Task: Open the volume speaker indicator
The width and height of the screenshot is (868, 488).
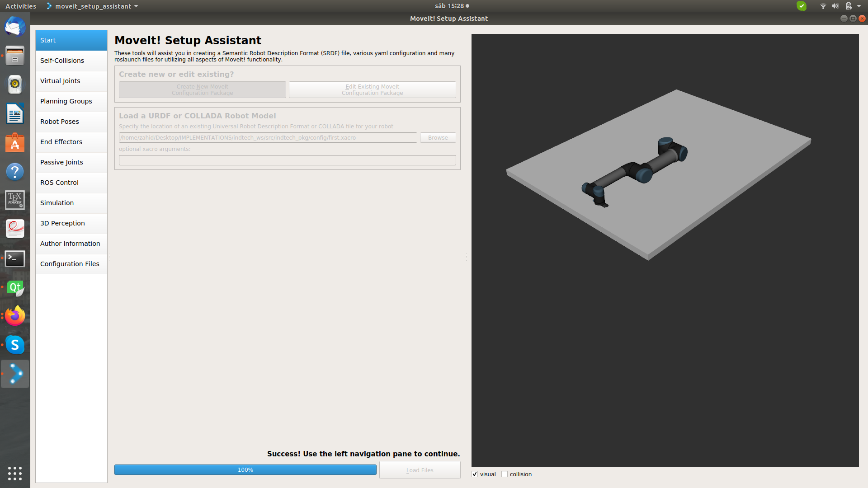Action: [x=835, y=6]
